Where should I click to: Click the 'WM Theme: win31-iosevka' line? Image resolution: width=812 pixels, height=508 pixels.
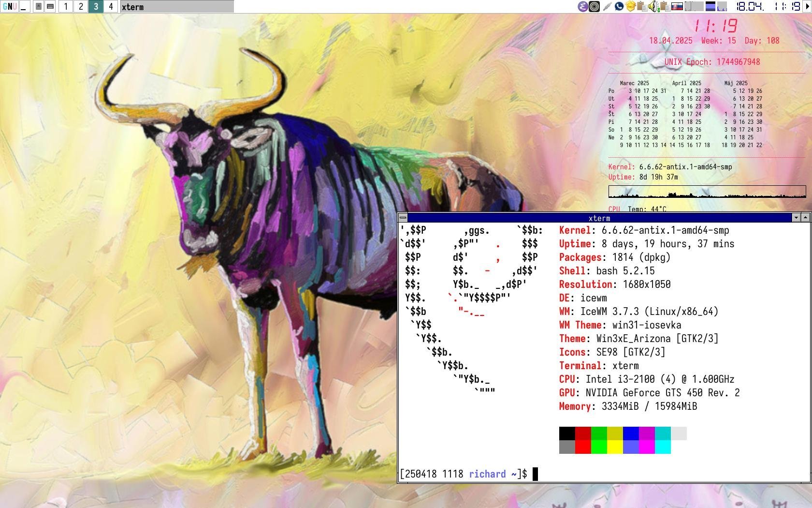tap(620, 325)
